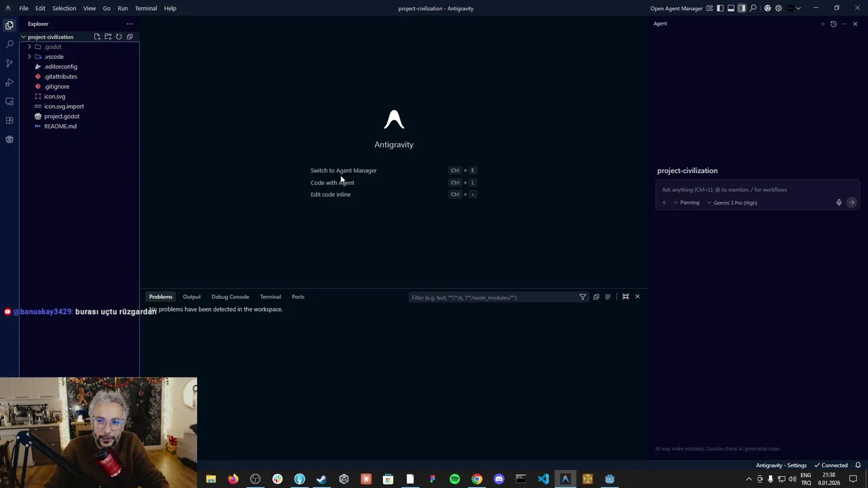Open the Planning mode dropdown

(x=686, y=203)
